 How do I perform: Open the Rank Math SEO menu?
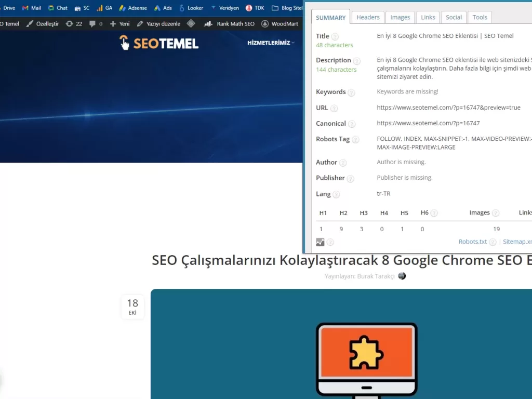(229, 24)
